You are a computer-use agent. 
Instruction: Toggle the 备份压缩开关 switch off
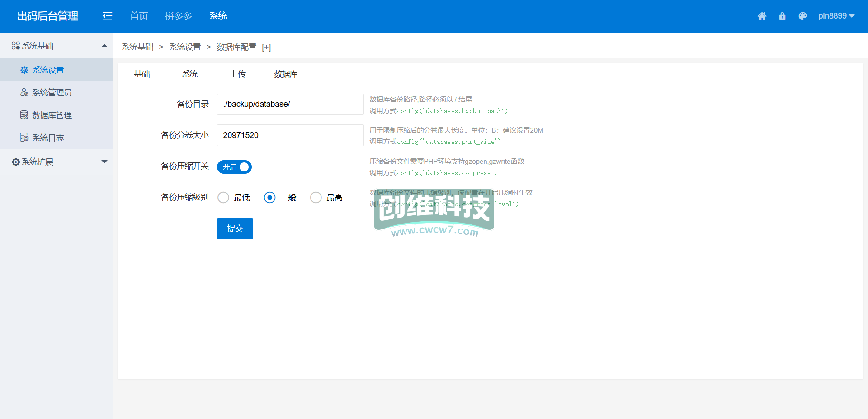[x=234, y=167]
